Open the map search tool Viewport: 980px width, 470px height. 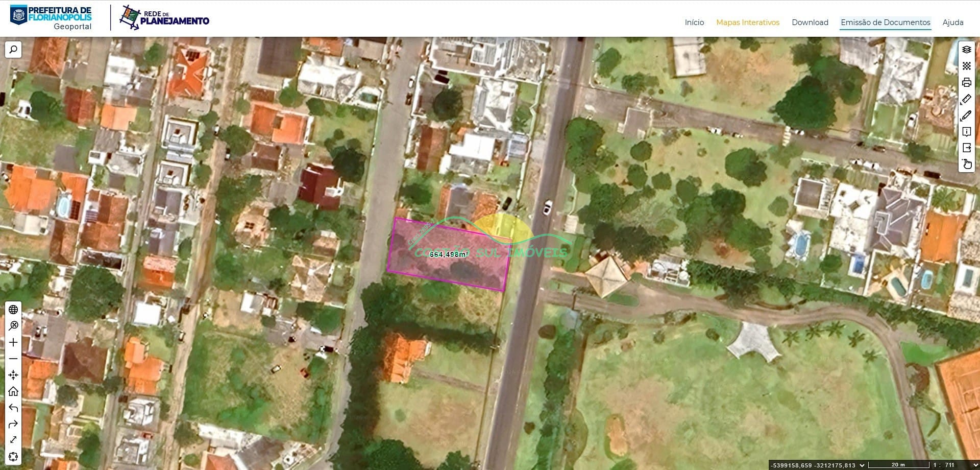[x=13, y=50]
